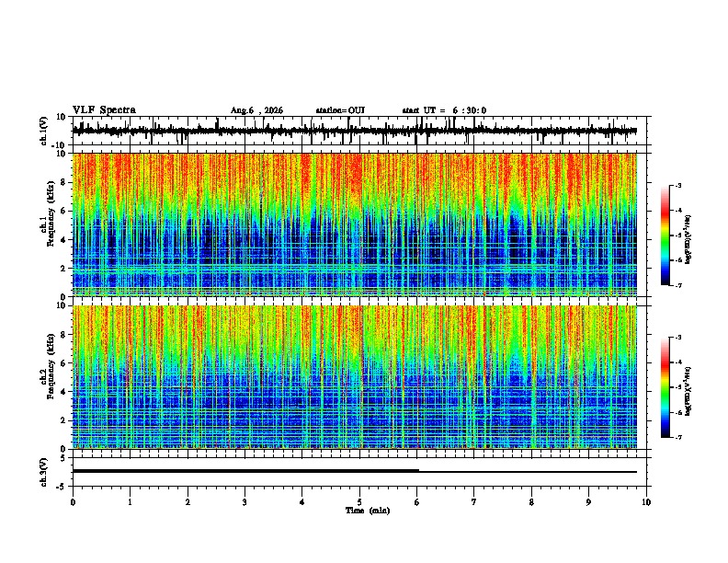Select the "start UT = 6 :30: 0" text
The width and height of the screenshot is (728, 563).
click(x=444, y=110)
